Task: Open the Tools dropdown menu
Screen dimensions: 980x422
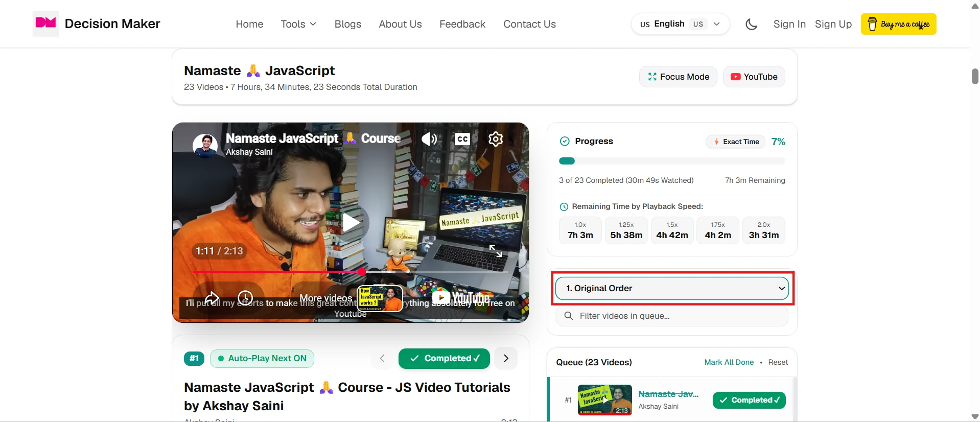Action: 298,24
